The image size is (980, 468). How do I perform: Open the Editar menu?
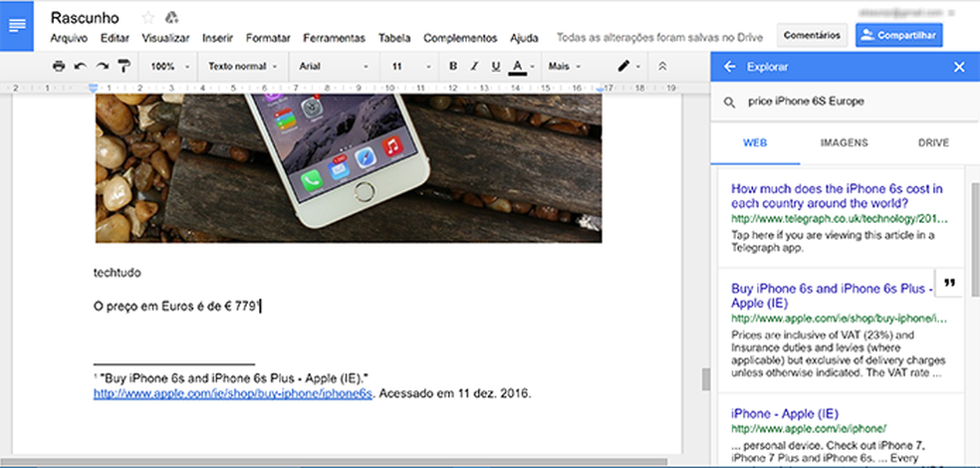click(x=115, y=38)
